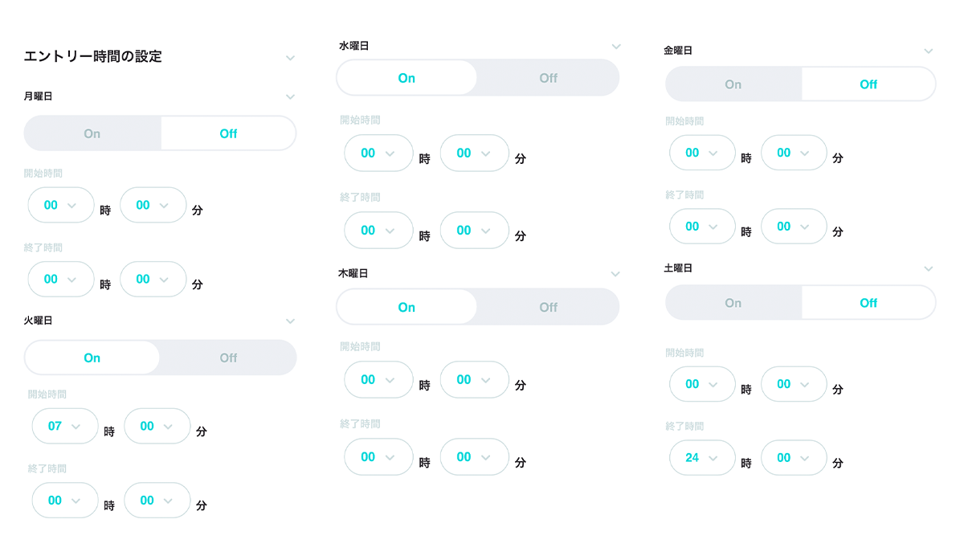964x560 pixels.
Task: Switch 水曜日 toggle to Off
Action: click(548, 78)
